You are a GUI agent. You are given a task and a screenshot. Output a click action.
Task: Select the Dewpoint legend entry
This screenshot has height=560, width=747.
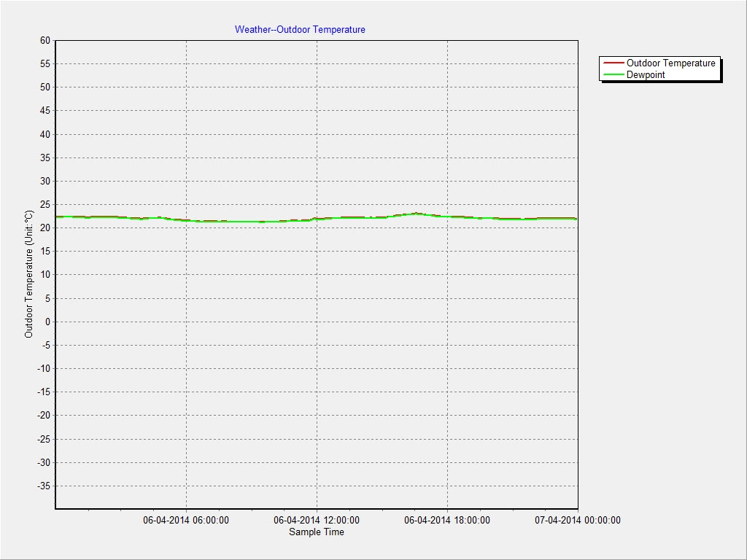coord(634,75)
